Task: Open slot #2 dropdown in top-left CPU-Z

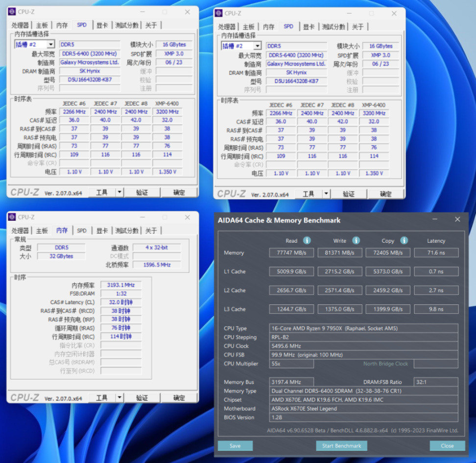Action: [51, 45]
